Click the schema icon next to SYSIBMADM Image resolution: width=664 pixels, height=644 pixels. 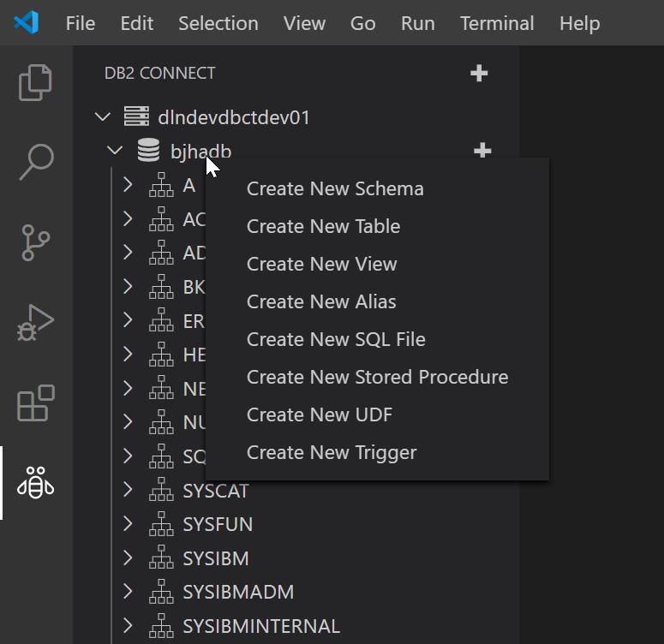click(x=161, y=592)
